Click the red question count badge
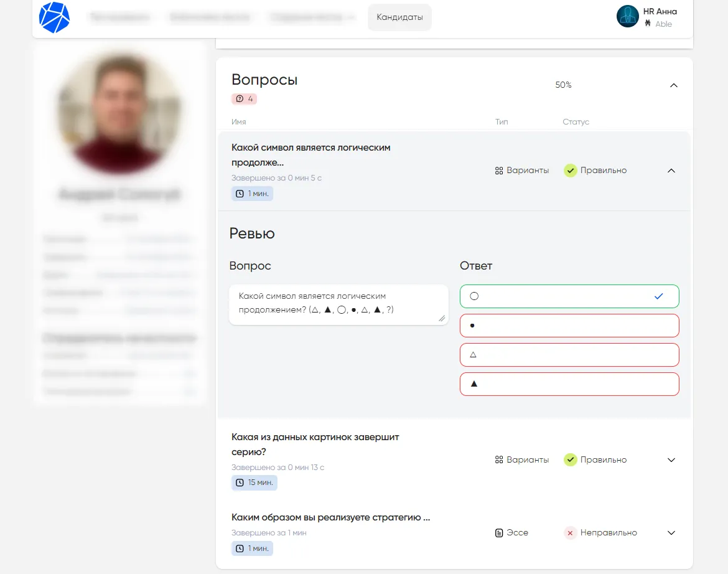Screen dimensions: 728x574 click(x=244, y=98)
